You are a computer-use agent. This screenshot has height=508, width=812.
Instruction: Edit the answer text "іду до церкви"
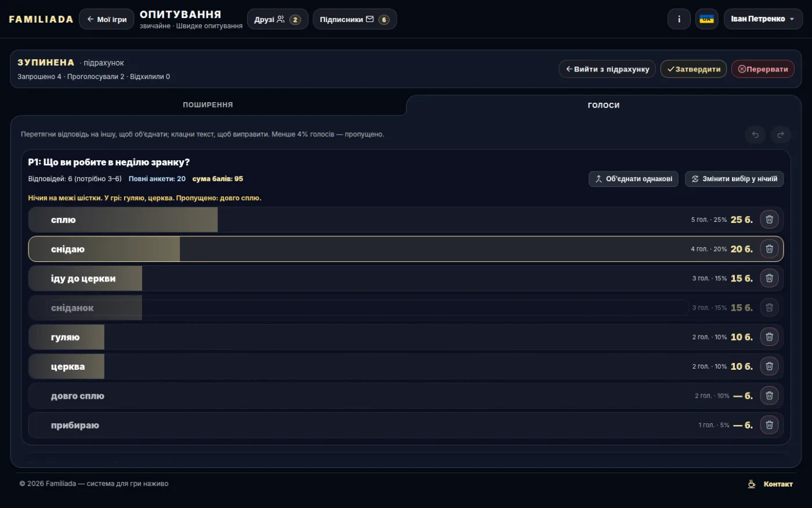click(83, 279)
